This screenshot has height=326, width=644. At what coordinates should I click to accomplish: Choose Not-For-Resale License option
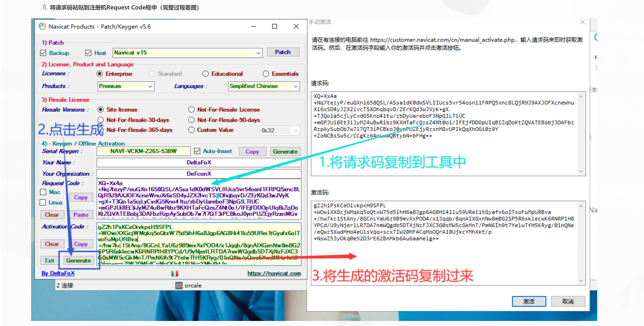[x=191, y=109]
